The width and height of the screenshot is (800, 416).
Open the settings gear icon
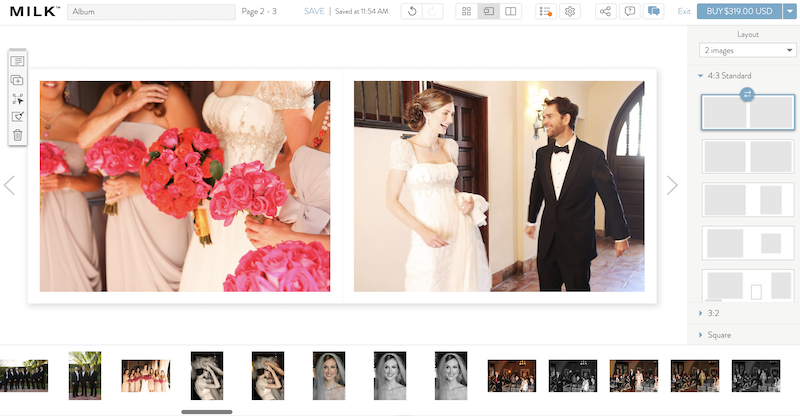570,11
